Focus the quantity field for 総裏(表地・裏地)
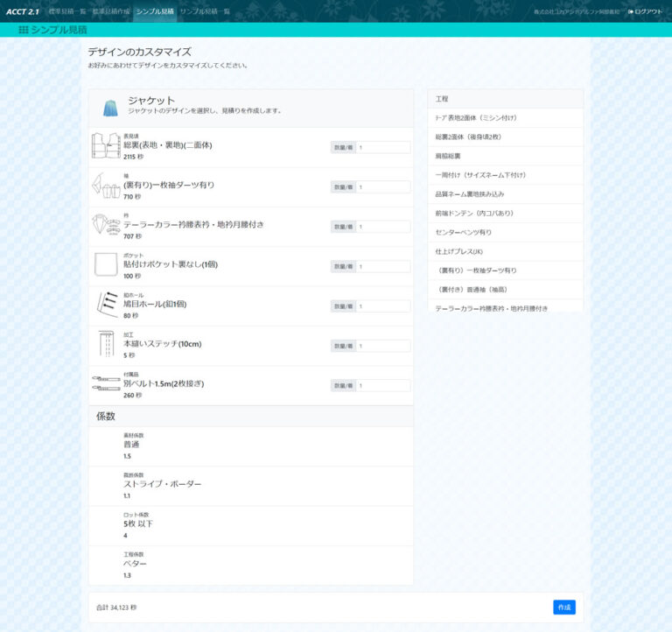This screenshot has width=672, height=632. (382, 148)
